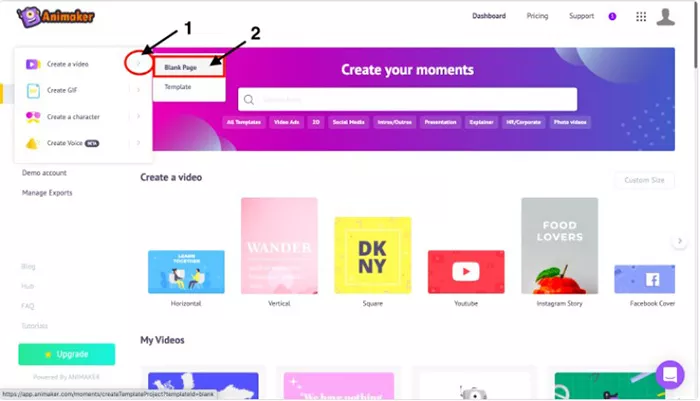Open the apps grid icon
This screenshot has width=700, height=401.
point(641,17)
